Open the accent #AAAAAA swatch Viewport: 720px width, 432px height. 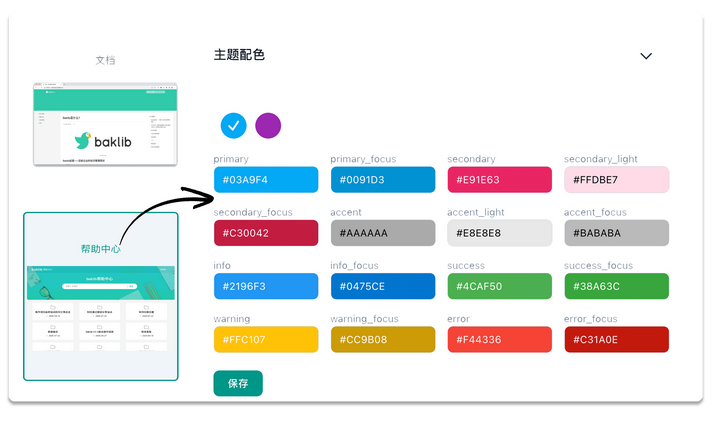tap(383, 233)
